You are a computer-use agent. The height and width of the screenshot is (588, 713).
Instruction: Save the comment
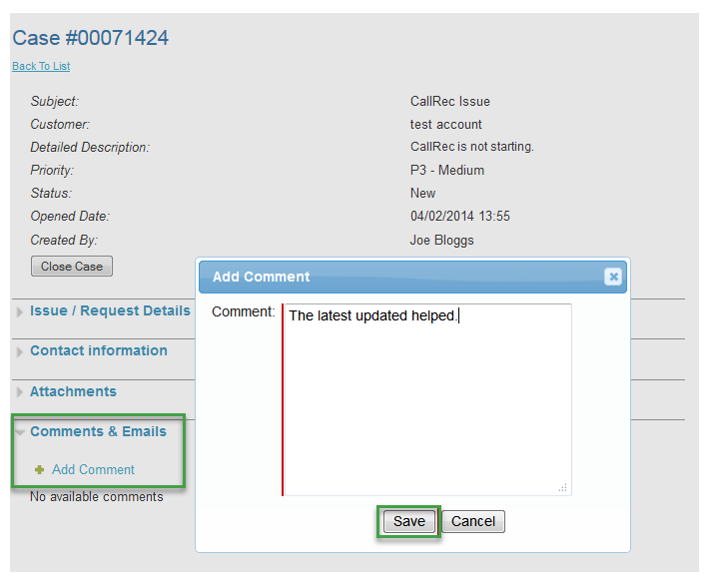tap(408, 521)
